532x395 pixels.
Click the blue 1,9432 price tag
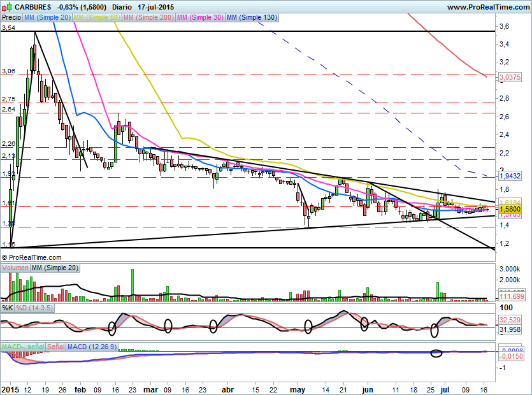coord(510,175)
